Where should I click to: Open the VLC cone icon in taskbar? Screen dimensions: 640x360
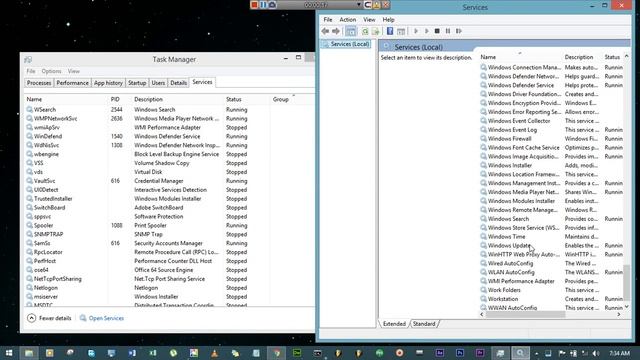coord(214,353)
